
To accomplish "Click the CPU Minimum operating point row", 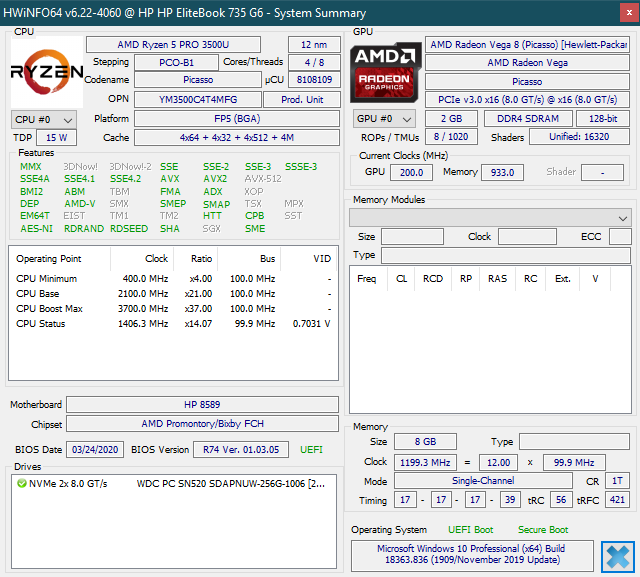I will (x=173, y=279).
